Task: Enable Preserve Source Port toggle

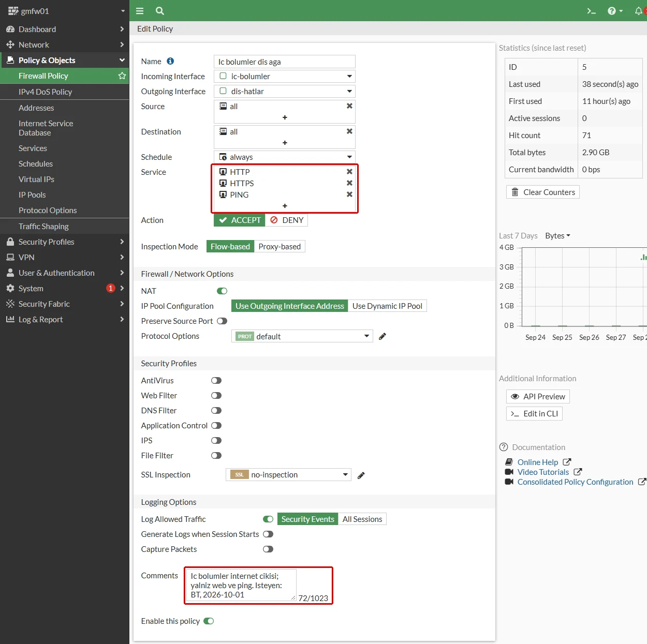Action: (222, 321)
